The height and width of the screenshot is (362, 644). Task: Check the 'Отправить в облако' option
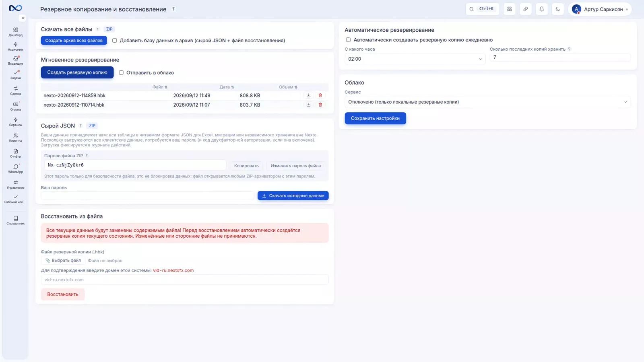[x=121, y=72]
